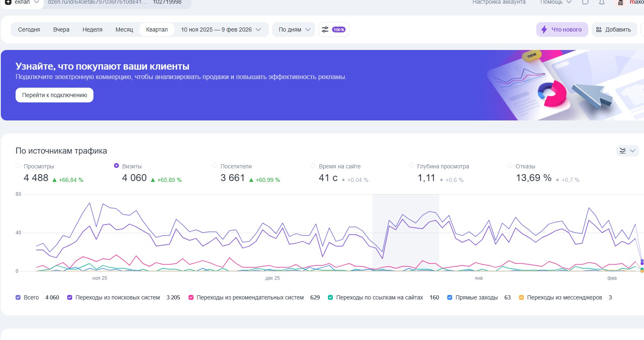Toggle the Прямые заходы series checkbox
This screenshot has width=644, height=340.
[x=450, y=297]
